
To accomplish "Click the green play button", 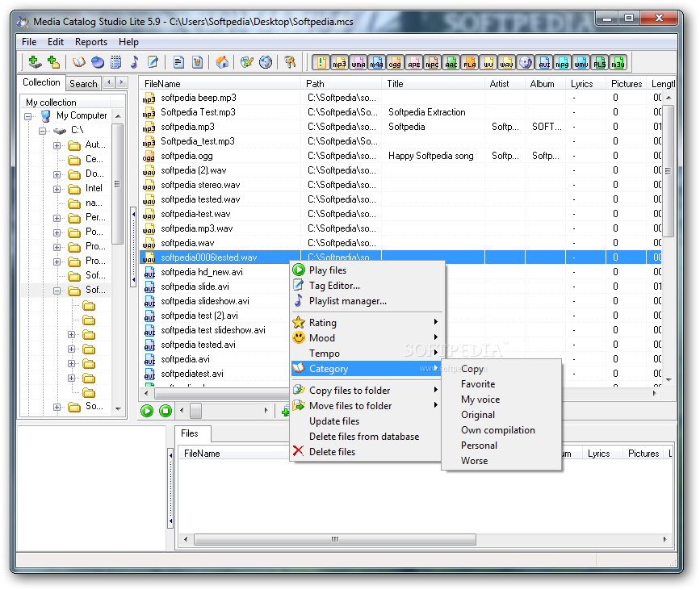I will (x=147, y=411).
